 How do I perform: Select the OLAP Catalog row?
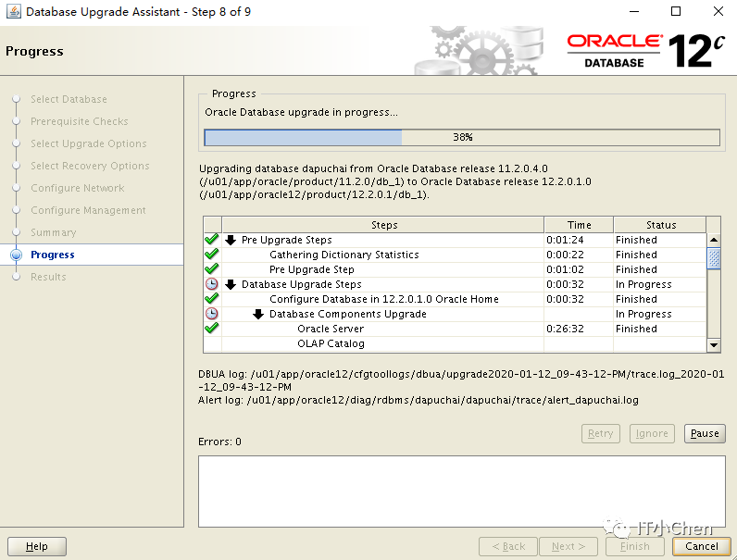[455, 343]
